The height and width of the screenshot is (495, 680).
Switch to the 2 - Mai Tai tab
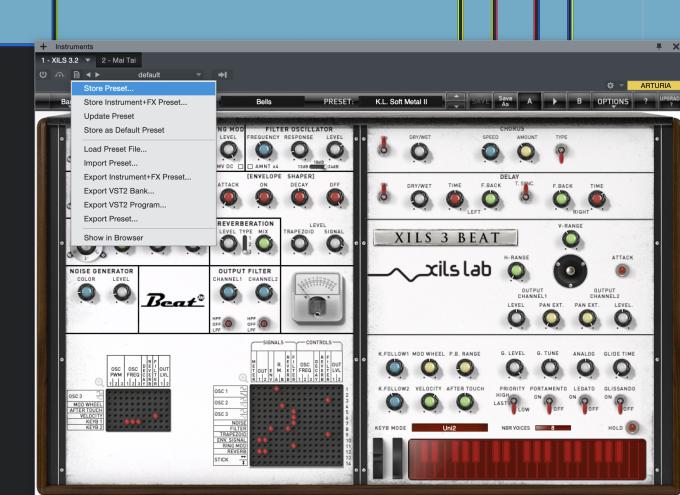click(x=119, y=60)
